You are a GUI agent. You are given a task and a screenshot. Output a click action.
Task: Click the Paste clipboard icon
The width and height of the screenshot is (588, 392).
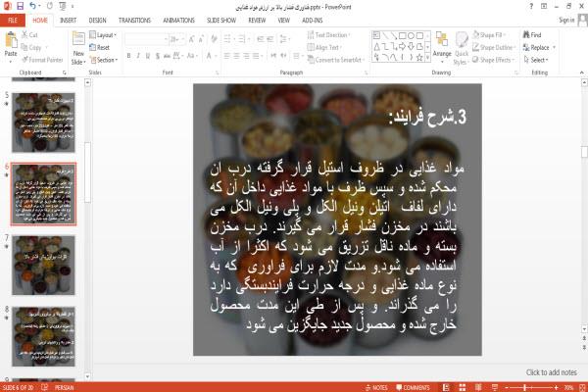tap(11, 39)
